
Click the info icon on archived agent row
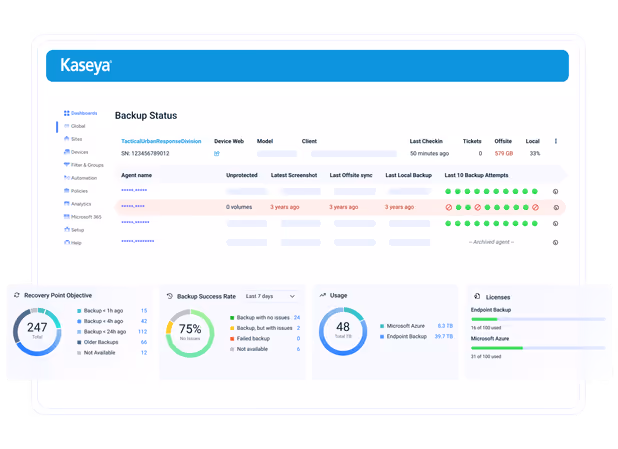(555, 242)
